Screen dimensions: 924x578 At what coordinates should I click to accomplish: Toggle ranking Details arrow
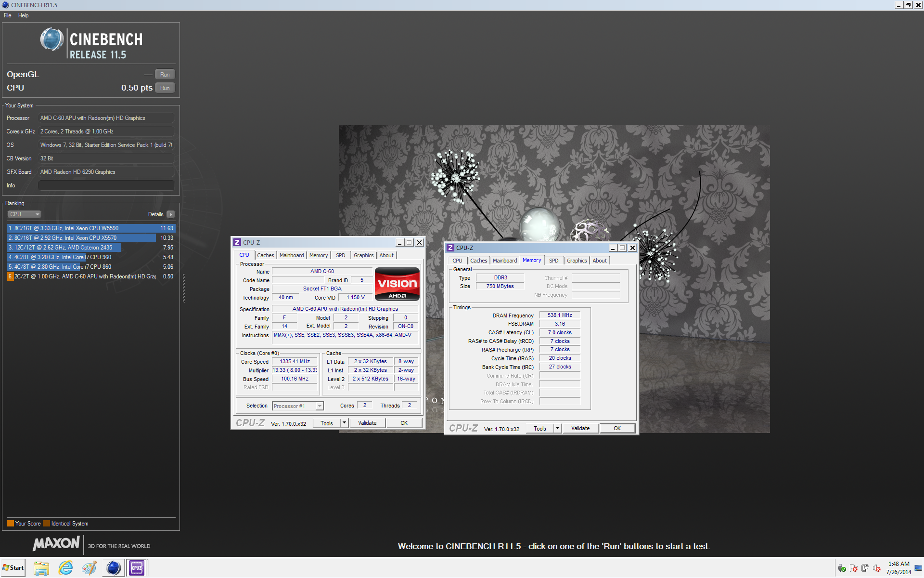coord(171,214)
